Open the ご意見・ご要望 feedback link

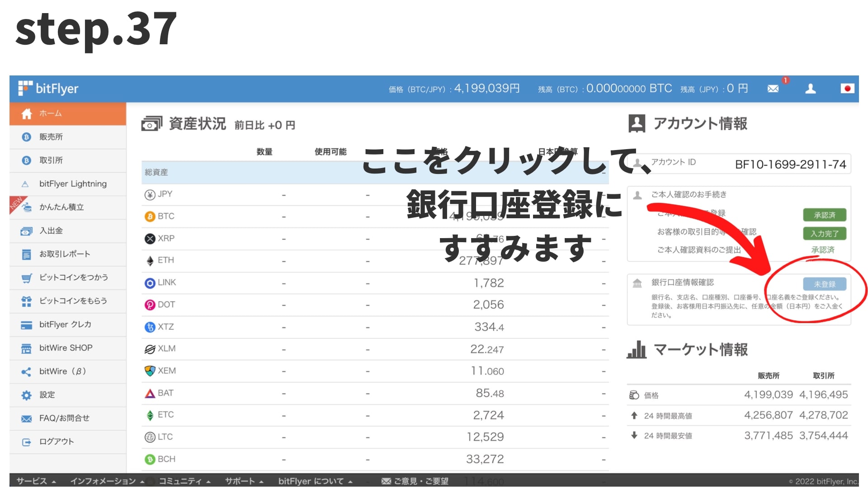420,481
